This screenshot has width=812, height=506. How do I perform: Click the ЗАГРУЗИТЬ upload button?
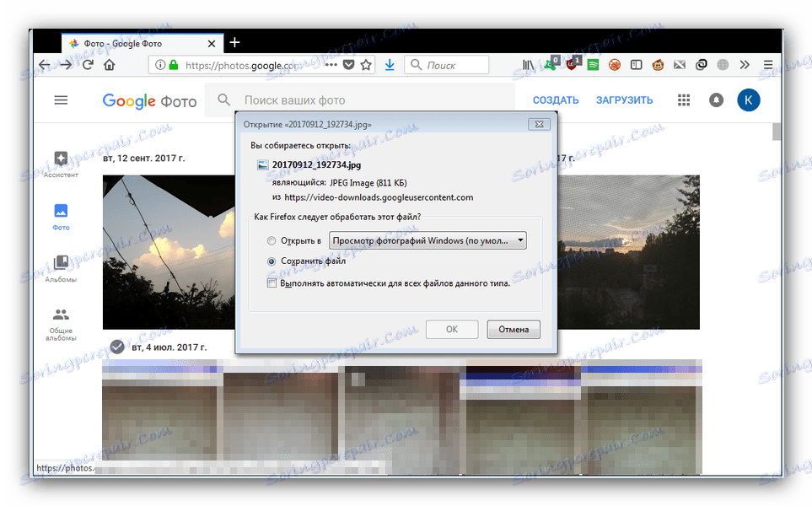pyautogui.click(x=624, y=100)
